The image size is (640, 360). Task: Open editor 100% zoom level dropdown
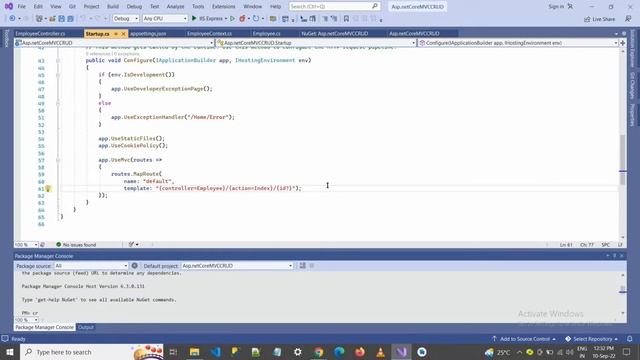pyautogui.click(x=27, y=244)
